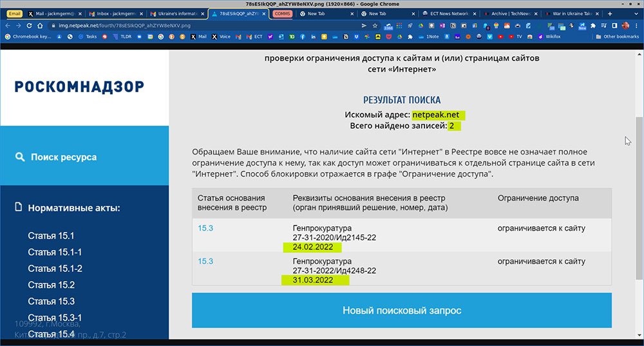The width and height of the screenshot is (644, 346).
Task: Open the user profile avatar
Action: pyautogui.click(x=625, y=26)
